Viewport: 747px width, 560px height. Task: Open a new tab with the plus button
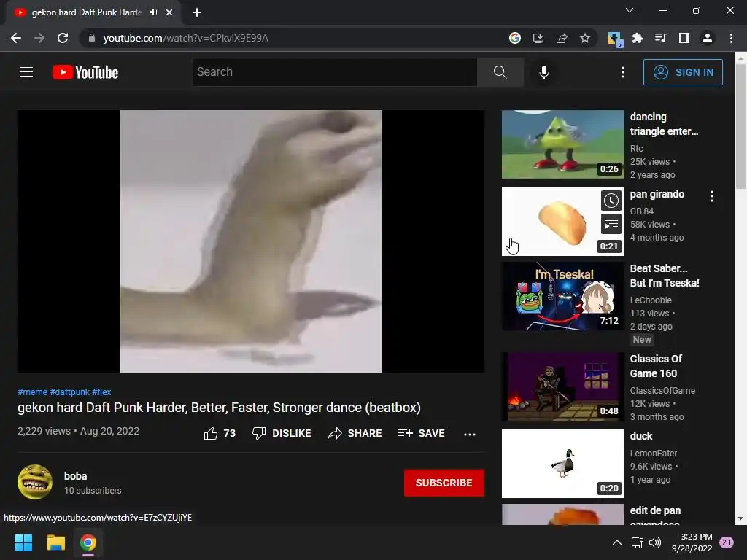point(197,12)
